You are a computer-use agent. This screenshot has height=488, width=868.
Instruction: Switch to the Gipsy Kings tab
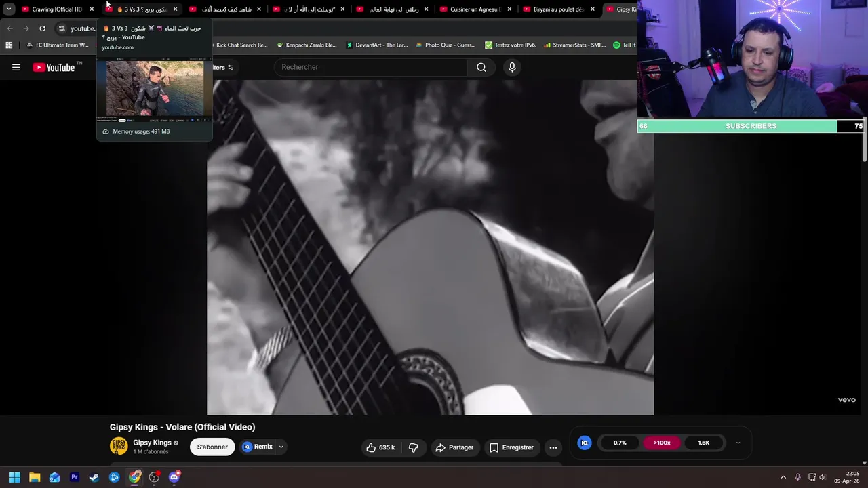[620, 9]
